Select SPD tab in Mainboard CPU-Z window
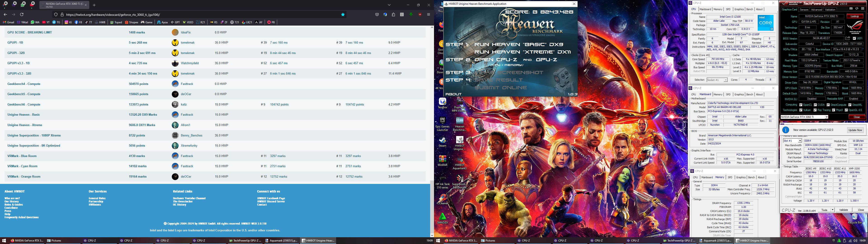The width and height of the screenshot is (868, 244). [x=728, y=95]
